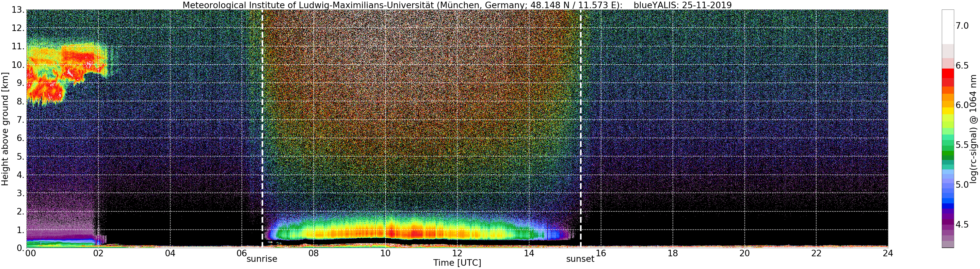Click the colorbar tick label '4.5'
The height and width of the screenshot is (269, 980).
point(962,225)
